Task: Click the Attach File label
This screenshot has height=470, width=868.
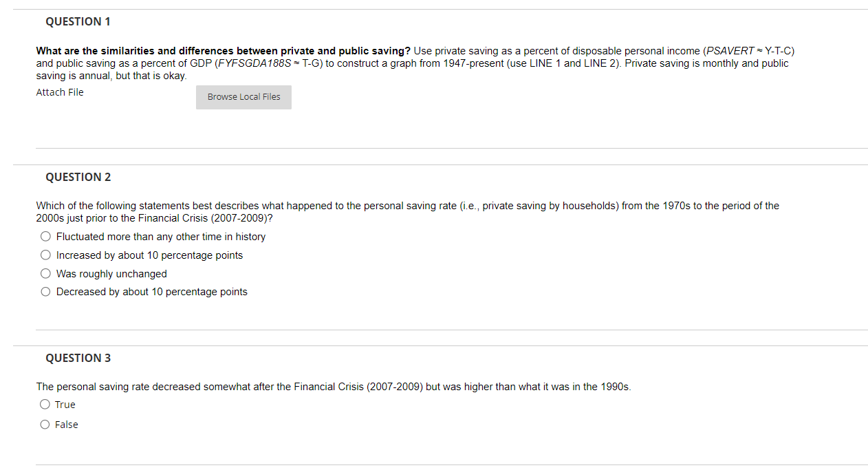Action: (x=59, y=92)
